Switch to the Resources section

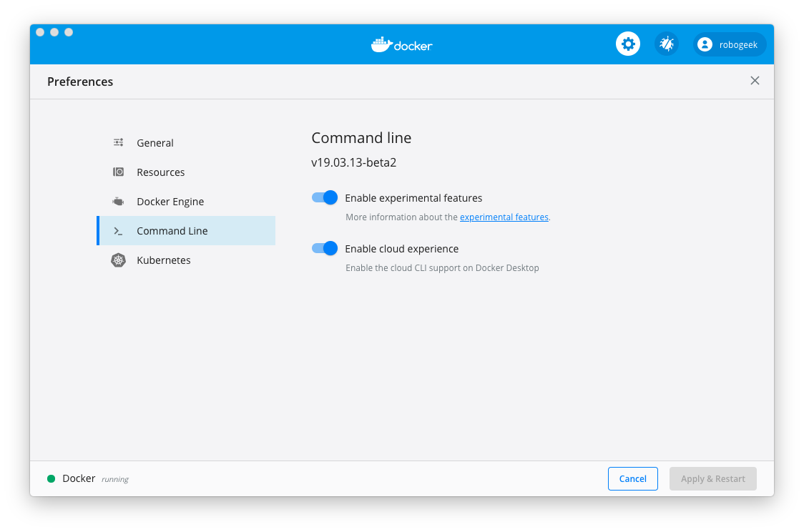(x=186, y=172)
